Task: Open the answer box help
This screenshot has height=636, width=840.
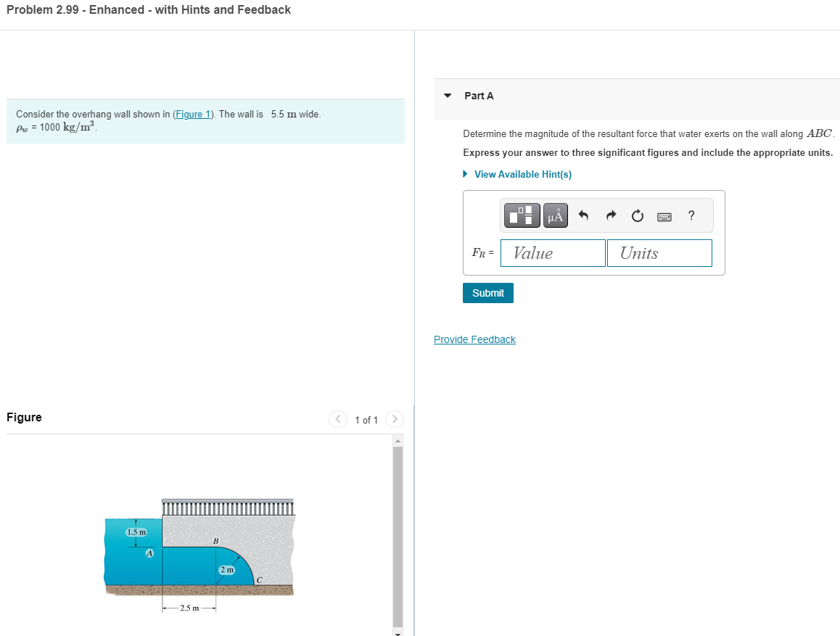Action: click(x=691, y=215)
